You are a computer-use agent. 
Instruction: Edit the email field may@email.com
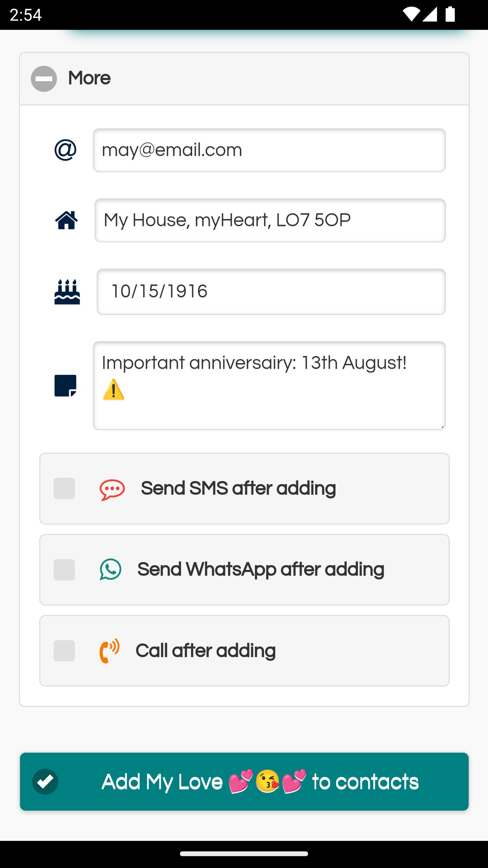(x=269, y=150)
